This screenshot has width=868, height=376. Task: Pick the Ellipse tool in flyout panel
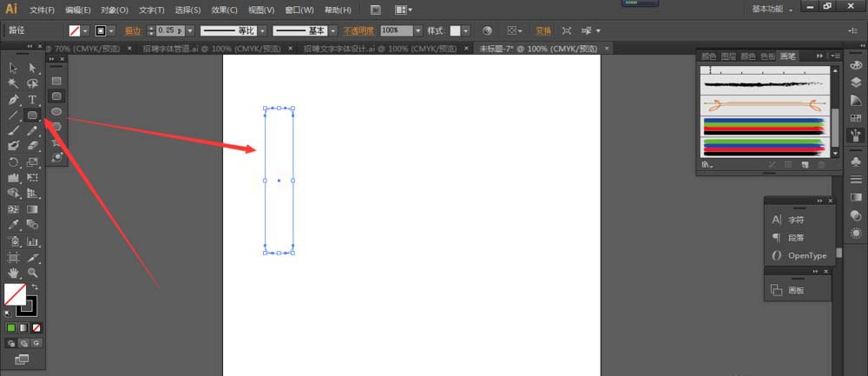[x=56, y=111]
